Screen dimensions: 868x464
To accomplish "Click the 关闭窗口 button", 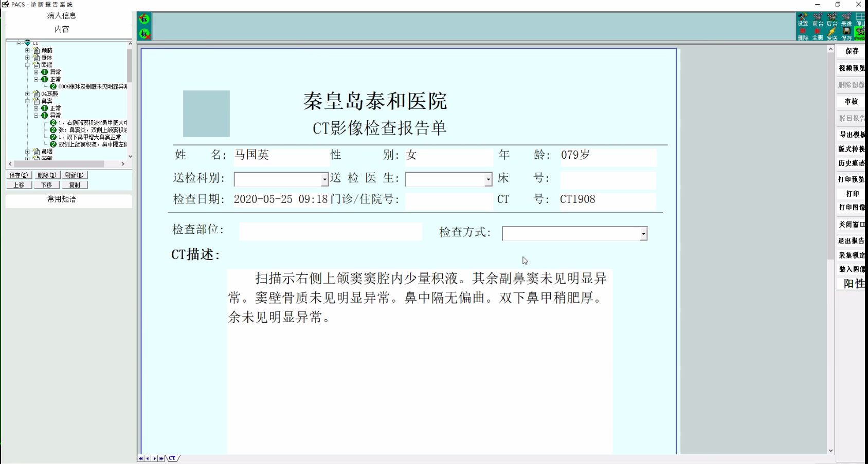I will [852, 225].
